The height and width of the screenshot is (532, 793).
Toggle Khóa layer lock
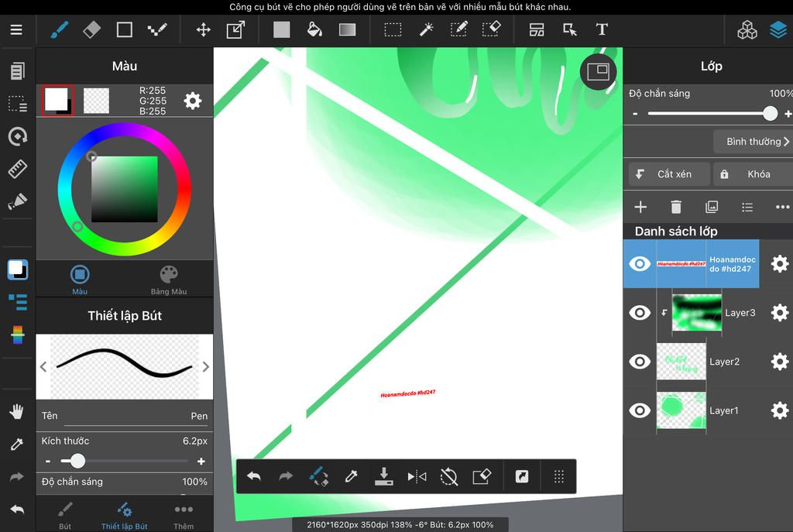pos(754,174)
